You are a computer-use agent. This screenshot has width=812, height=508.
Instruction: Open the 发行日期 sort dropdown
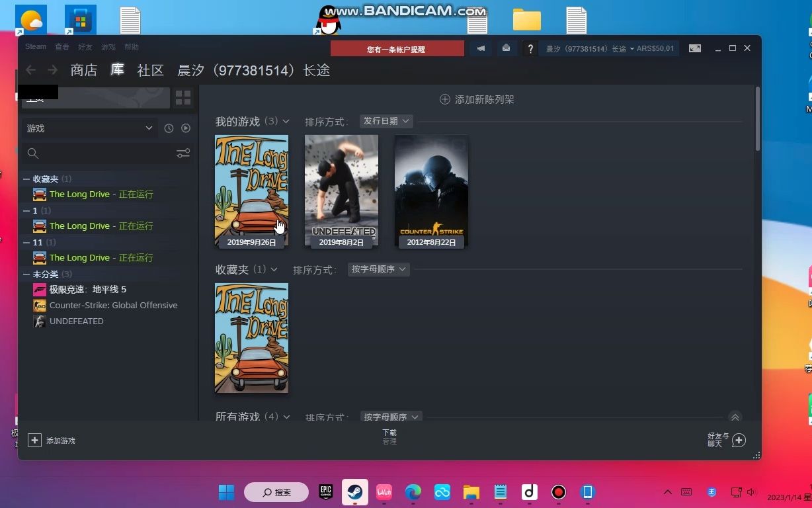pyautogui.click(x=386, y=120)
